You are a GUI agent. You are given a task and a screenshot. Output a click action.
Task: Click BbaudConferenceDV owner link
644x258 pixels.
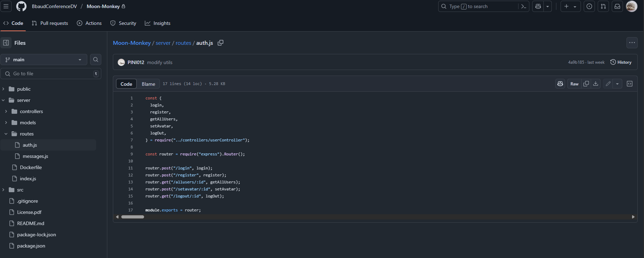tap(54, 6)
